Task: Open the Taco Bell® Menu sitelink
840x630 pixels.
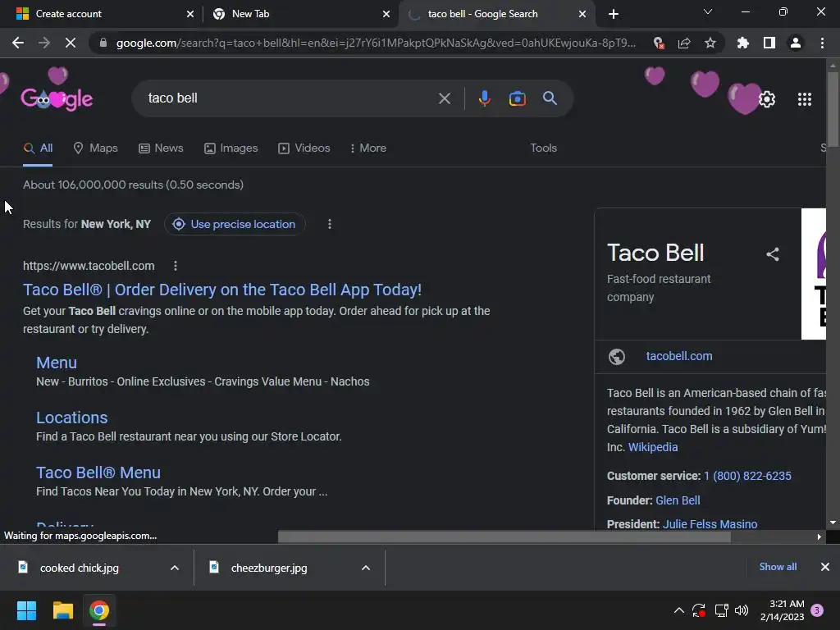Action: pyautogui.click(x=98, y=472)
